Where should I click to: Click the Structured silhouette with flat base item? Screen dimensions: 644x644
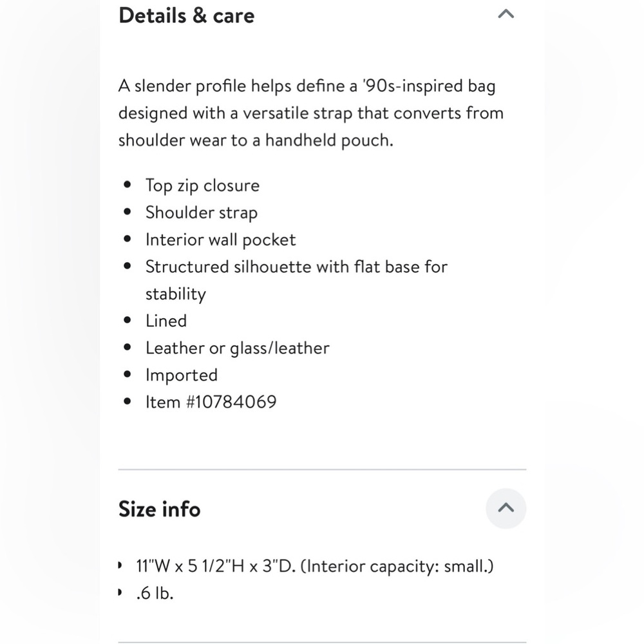[296, 280]
